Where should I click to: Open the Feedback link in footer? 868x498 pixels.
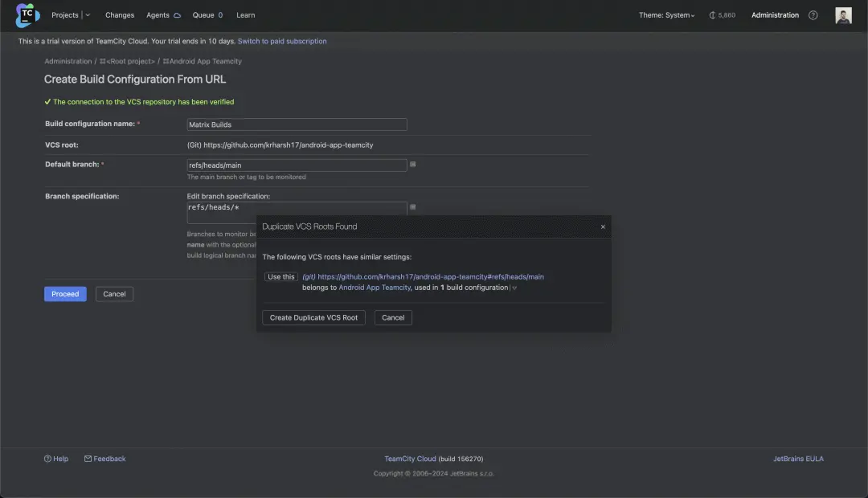click(x=109, y=459)
